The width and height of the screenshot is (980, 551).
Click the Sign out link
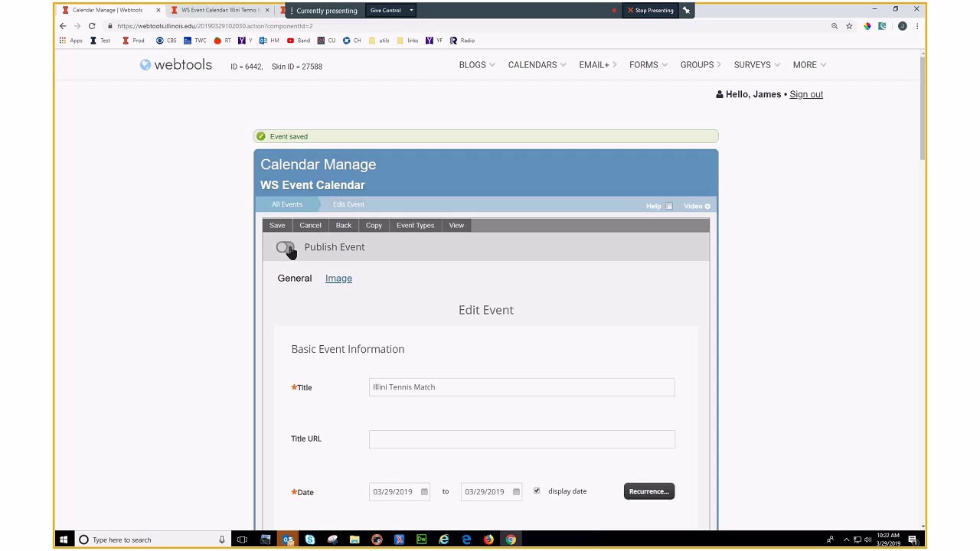[x=806, y=95]
